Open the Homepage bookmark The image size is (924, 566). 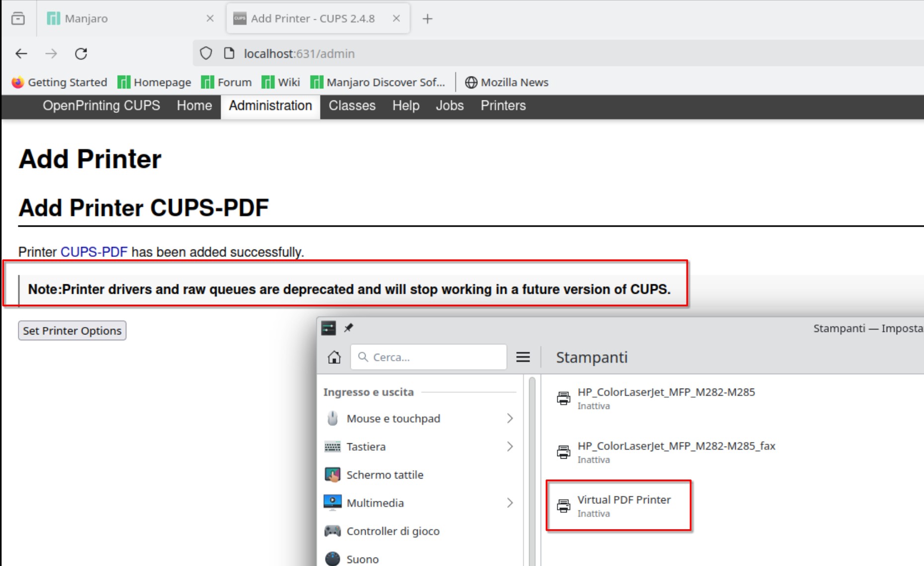tap(154, 82)
